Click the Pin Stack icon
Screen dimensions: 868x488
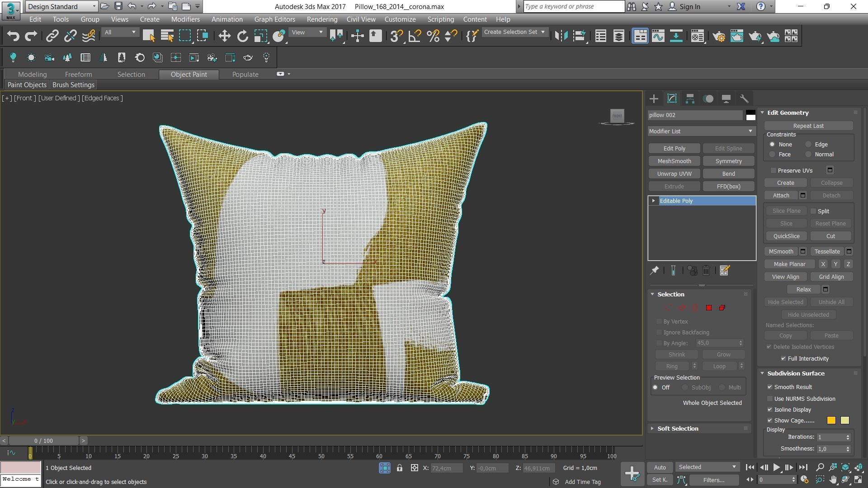pyautogui.click(x=654, y=271)
